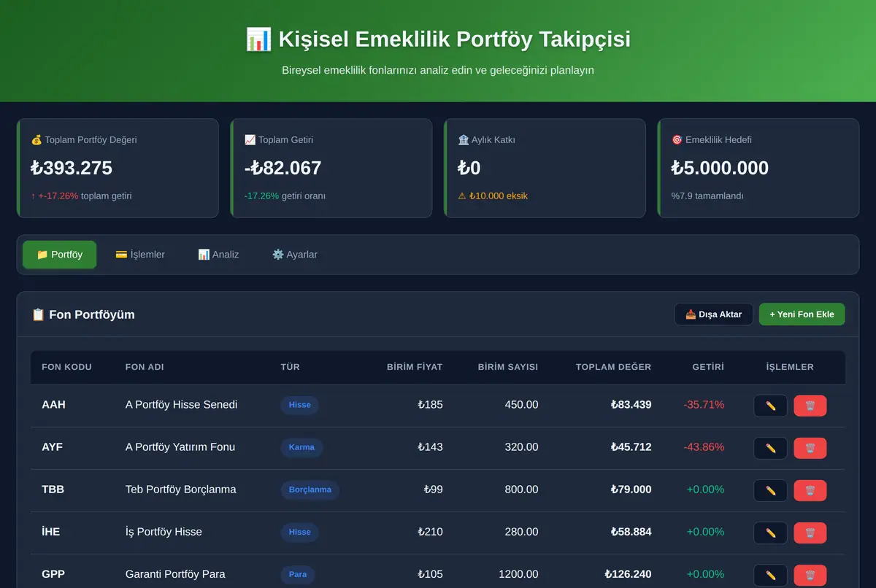Click unit count 1200.00

click(x=518, y=574)
